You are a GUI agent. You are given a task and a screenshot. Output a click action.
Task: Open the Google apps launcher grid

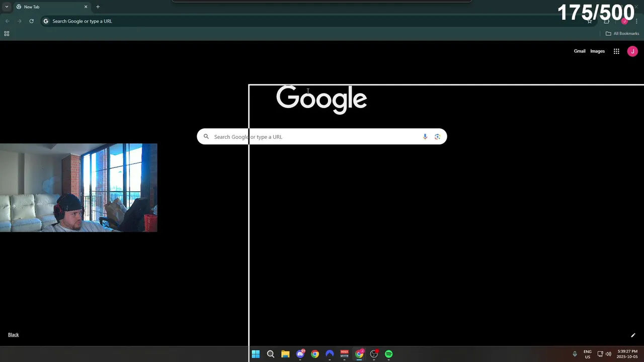pos(616,51)
